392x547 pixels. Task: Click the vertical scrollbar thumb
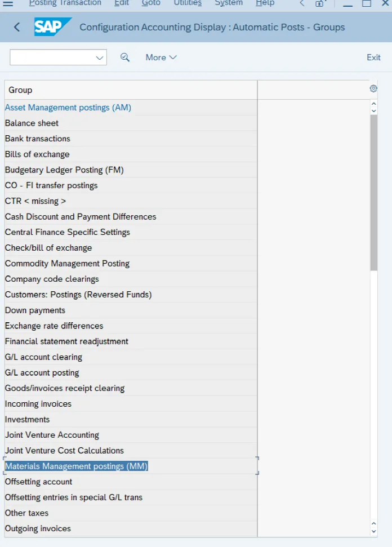pos(373,193)
